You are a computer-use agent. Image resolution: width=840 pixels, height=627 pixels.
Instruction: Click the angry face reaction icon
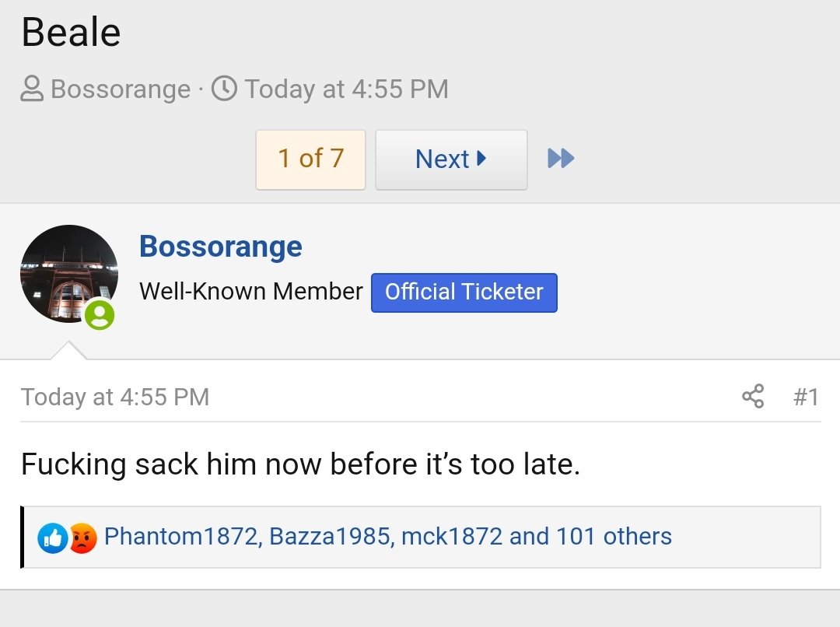point(82,538)
